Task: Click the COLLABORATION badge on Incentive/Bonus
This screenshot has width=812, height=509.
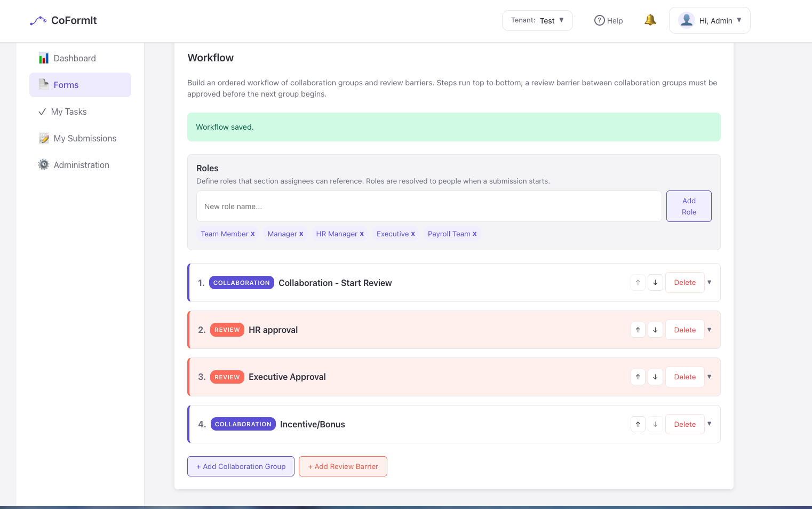Action: coord(243,424)
